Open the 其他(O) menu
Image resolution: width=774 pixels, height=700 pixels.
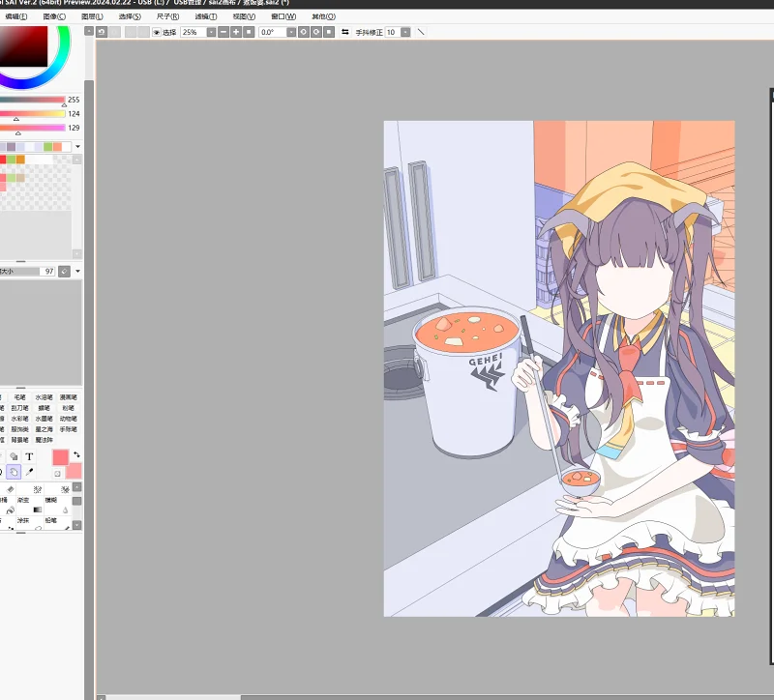[323, 16]
